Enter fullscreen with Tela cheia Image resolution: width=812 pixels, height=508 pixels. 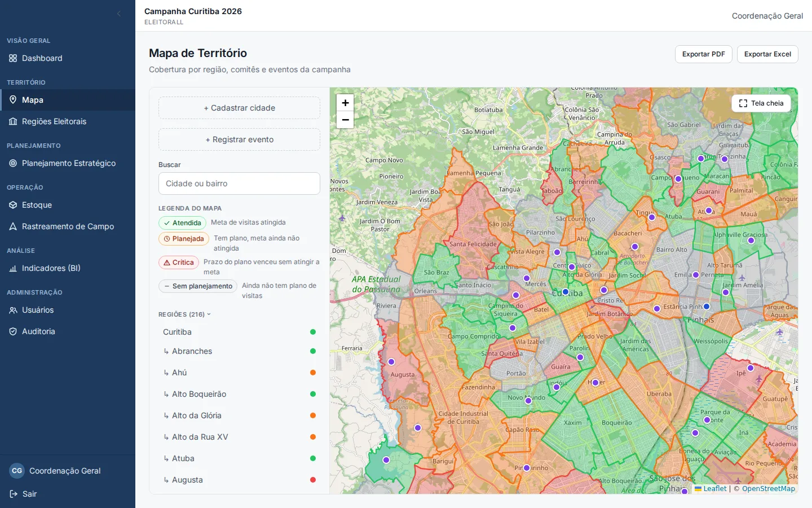coord(761,103)
